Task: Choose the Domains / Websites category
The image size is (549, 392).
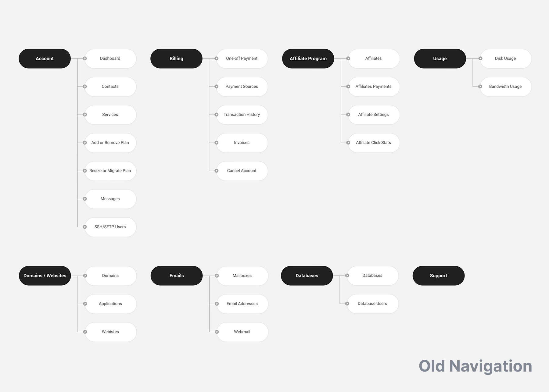Action: pos(45,276)
